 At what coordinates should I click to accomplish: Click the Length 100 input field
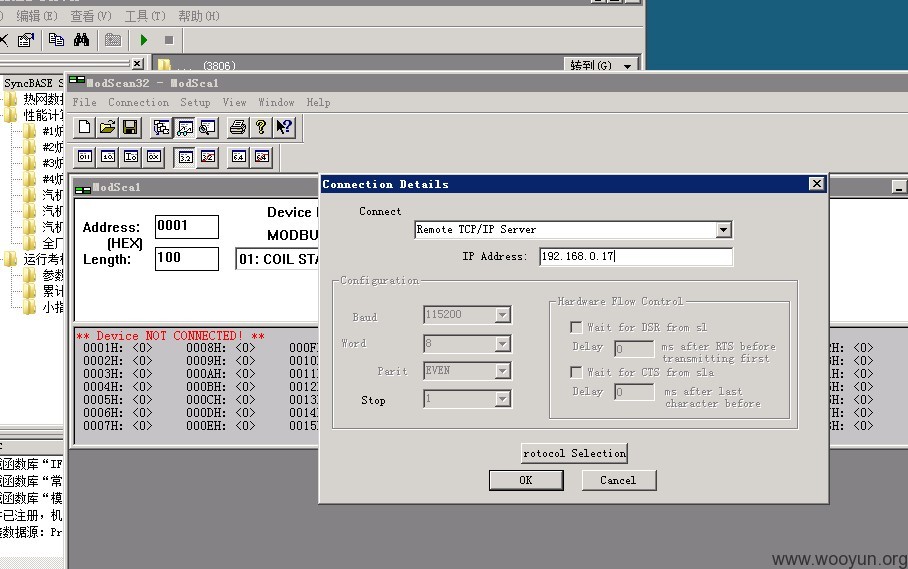tap(186, 258)
